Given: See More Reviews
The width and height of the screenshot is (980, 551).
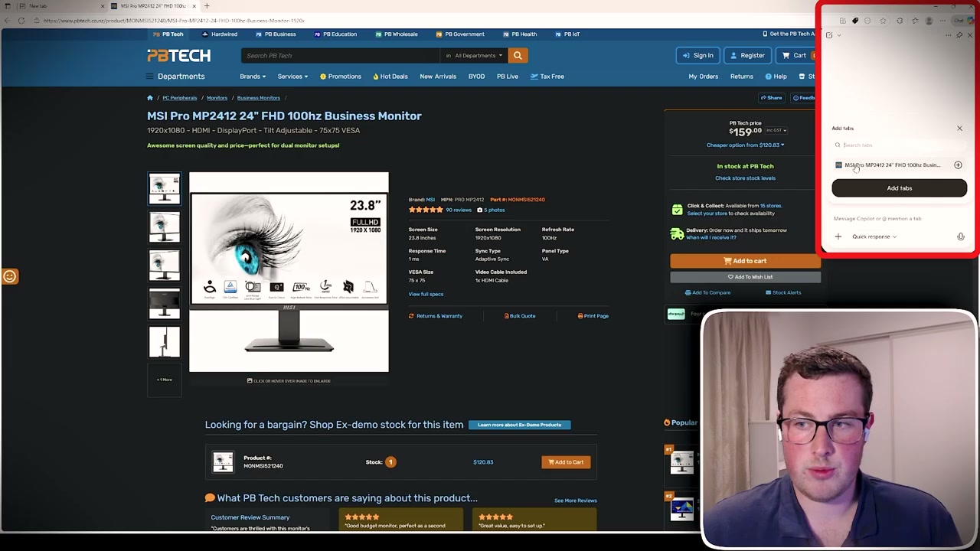Looking at the screenshot, I should [576, 500].
